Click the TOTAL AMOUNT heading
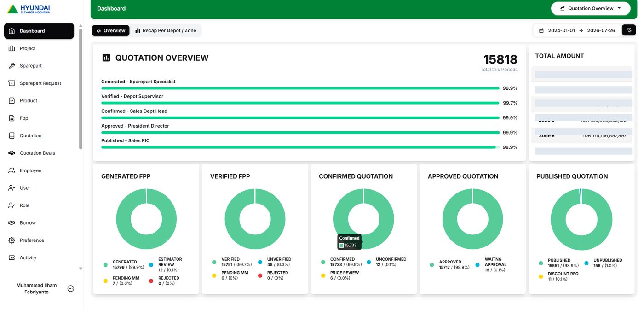 coord(559,56)
